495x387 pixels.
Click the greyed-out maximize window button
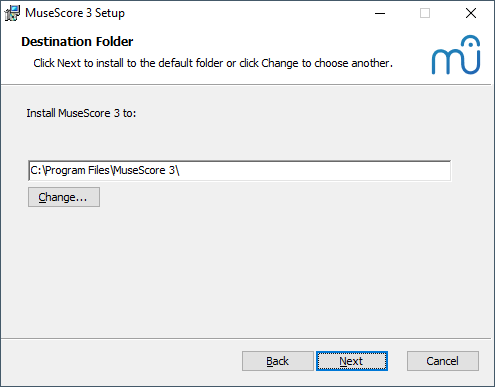(x=425, y=13)
